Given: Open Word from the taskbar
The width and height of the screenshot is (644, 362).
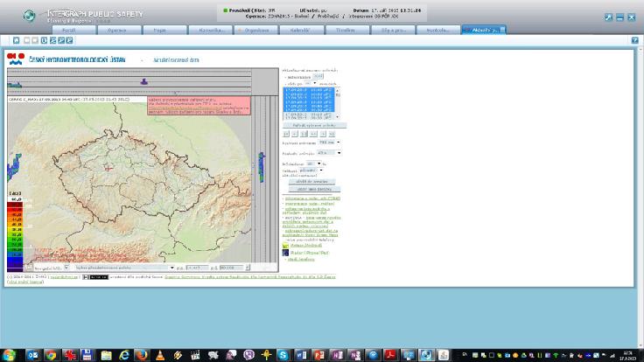Looking at the screenshot, I should coord(301,355).
